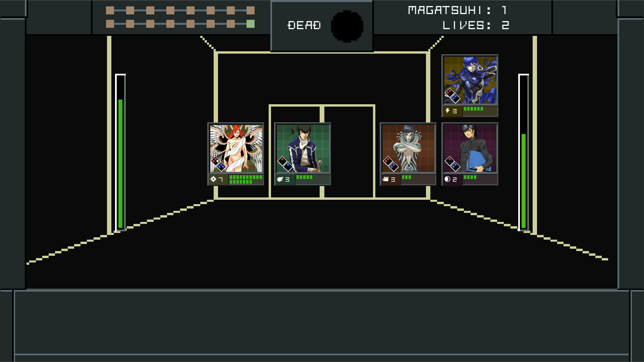Screen dimensions: 644x362
Task: Select the green highlighted map node
Action: click(251, 24)
